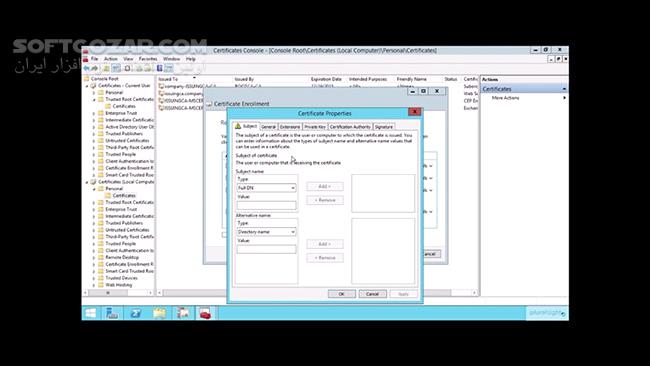Click the blue Help book toolbar icon
The image size is (650, 366).
click(x=159, y=68)
